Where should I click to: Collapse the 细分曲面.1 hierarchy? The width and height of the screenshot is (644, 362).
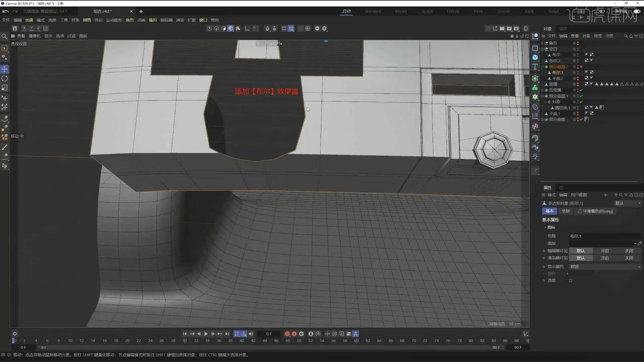[x=542, y=96]
